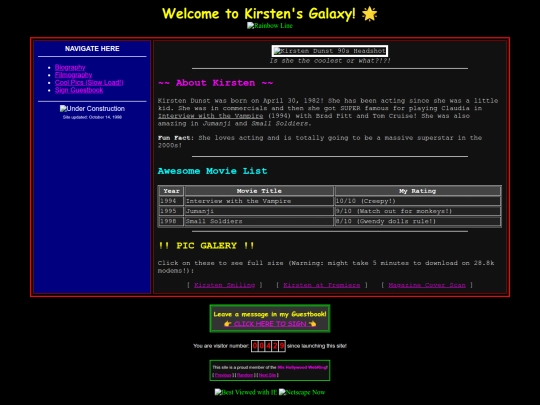Open the Kirsten at Premiere picture link
The image size is (540, 405).
(x=322, y=285)
